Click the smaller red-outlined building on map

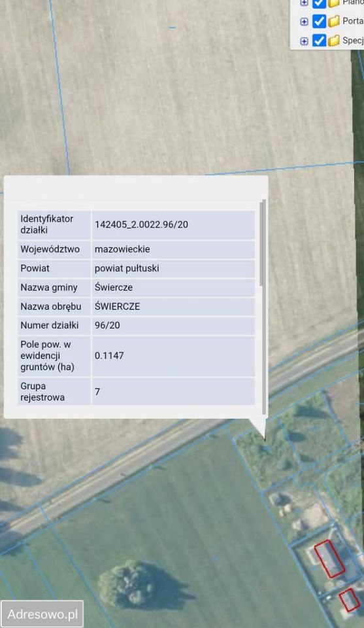pyautogui.click(x=350, y=600)
